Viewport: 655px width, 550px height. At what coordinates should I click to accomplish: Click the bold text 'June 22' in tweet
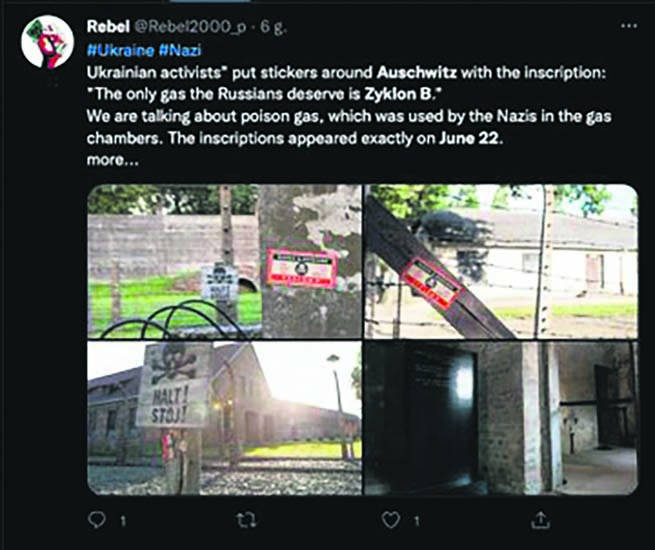click(x=469, y=138)
